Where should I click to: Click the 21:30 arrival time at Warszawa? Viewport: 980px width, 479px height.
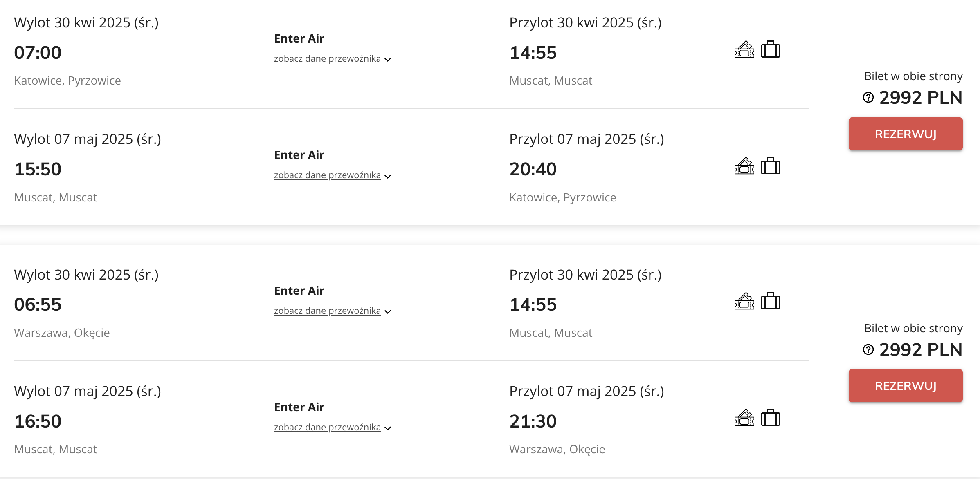[533, 421]
